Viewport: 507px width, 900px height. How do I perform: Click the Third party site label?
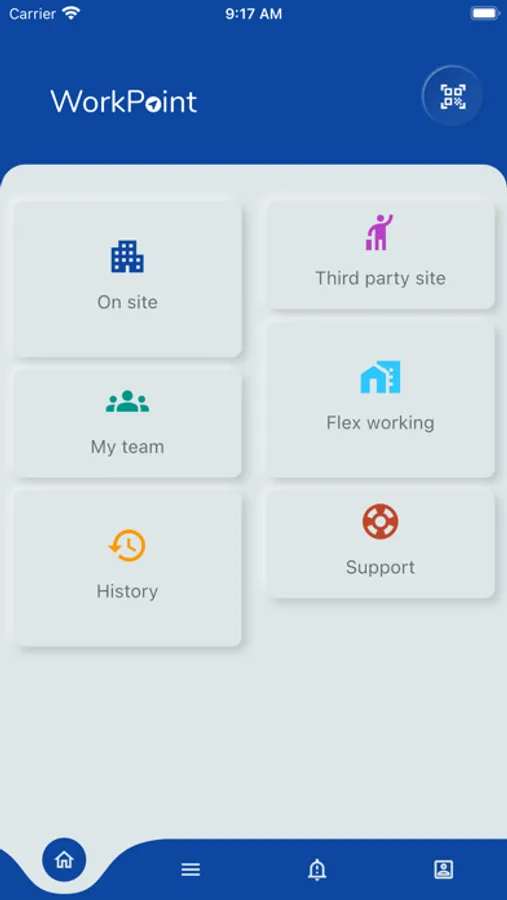[380, 278]
